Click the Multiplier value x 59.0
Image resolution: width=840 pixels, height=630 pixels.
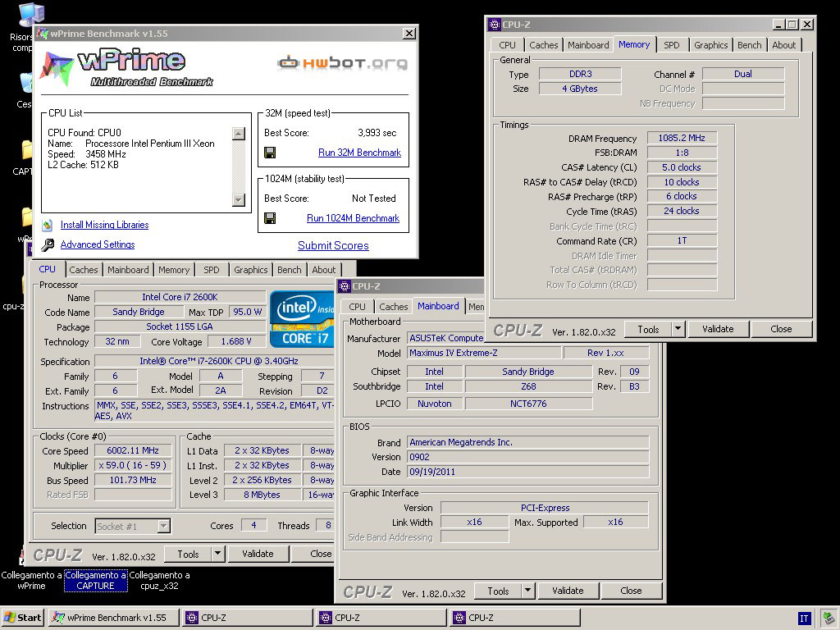133,466
